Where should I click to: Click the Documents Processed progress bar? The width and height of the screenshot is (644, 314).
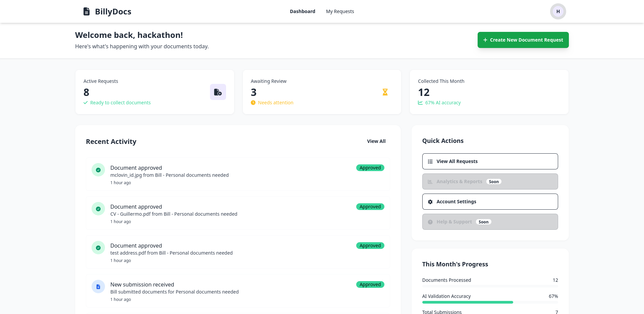[490, 286]
